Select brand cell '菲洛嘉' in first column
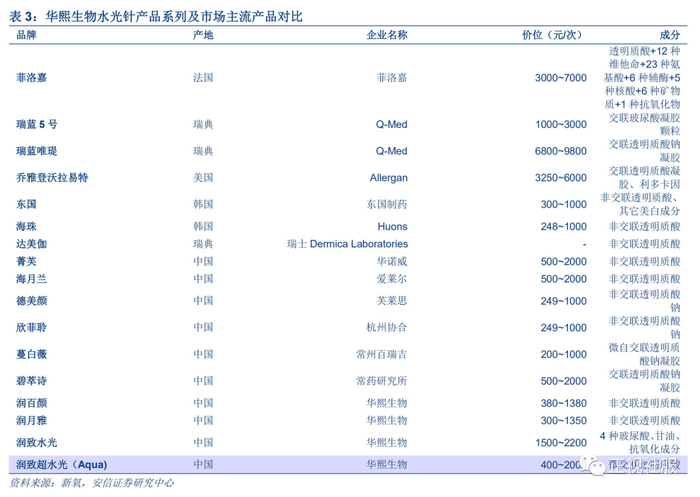The width and height of the screenshot is (700, 497). pyautogui.click(x=31, y=78)
